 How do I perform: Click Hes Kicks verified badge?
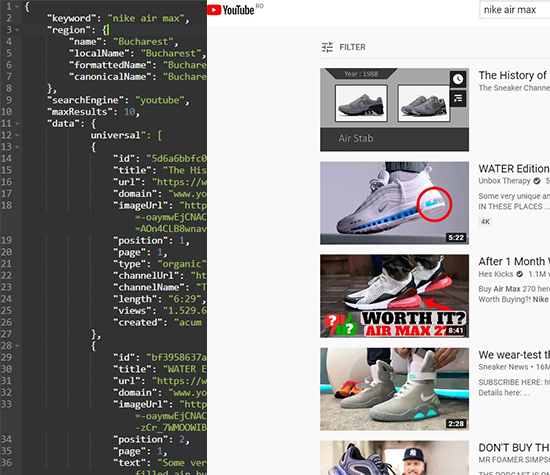(519, 274)
